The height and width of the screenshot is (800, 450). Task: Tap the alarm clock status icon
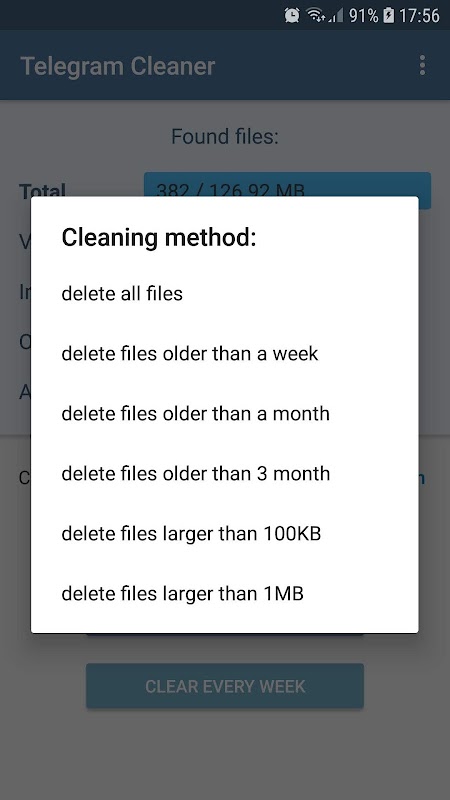292,15
